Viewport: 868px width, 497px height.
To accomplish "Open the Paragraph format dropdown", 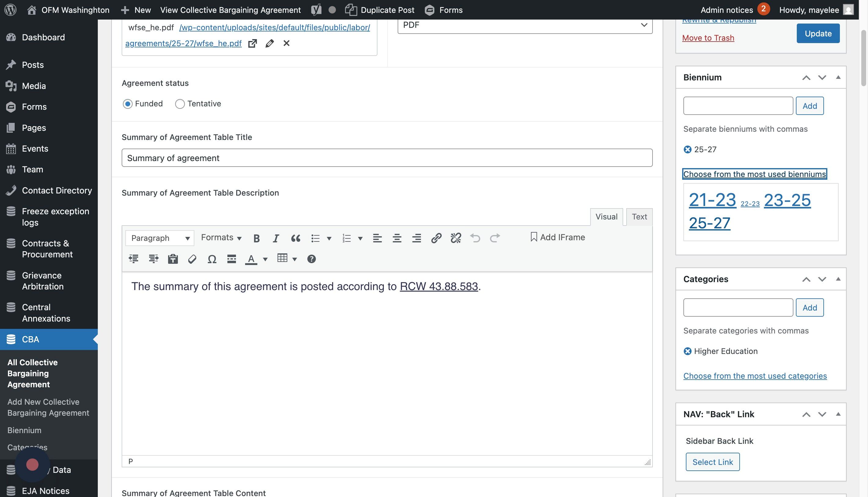I will click(160, 238).
